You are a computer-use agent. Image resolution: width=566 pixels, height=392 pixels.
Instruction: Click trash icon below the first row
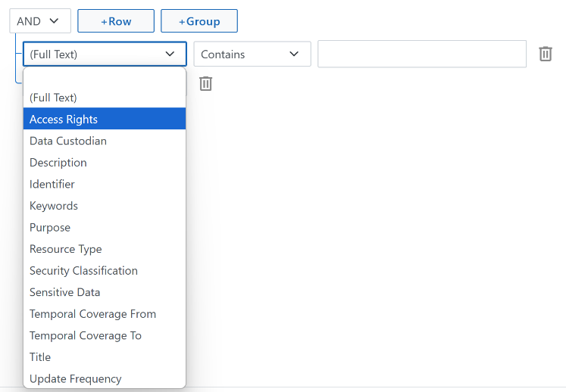coord(206,84)
